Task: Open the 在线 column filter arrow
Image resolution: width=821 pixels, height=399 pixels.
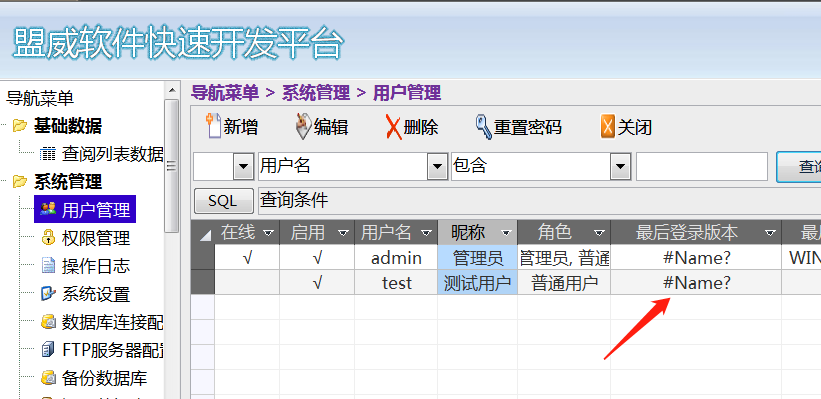Action: pyautogui.click(x=268, y=232)
